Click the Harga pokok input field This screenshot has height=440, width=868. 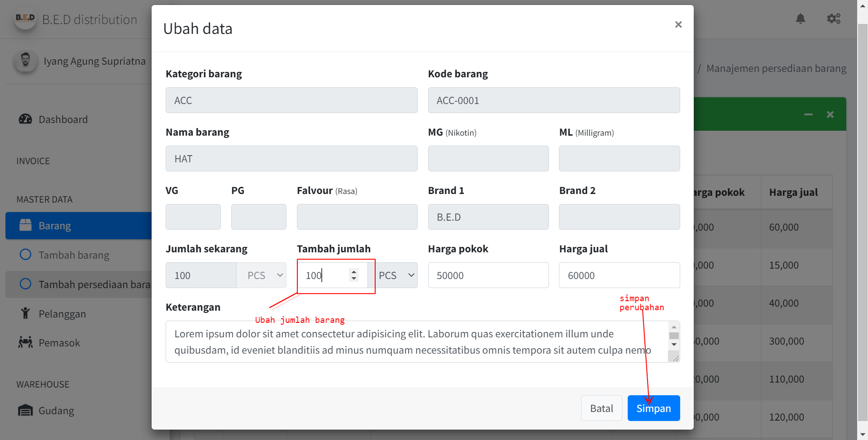(488, 275)
